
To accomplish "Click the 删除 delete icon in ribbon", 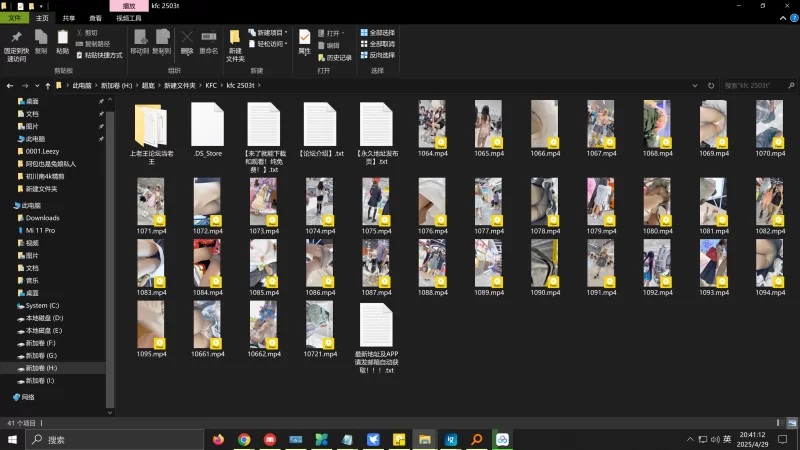I will pyautogui.click(x=187, y=38).
